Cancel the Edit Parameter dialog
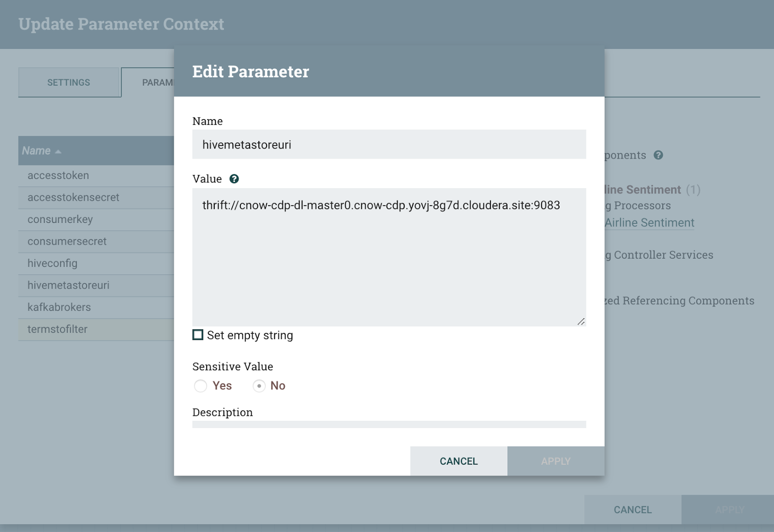This screenshot has width=774, height=532. click(458, 461)
